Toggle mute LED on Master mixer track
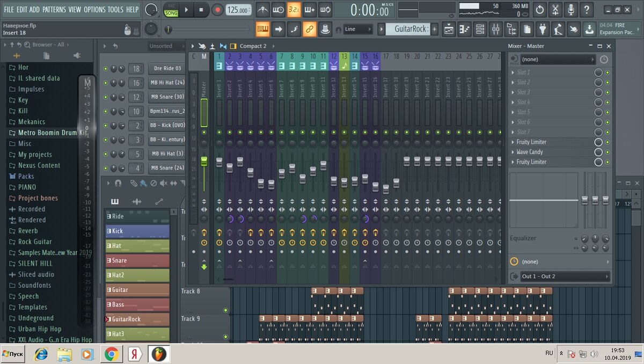 tap(204, 132)
